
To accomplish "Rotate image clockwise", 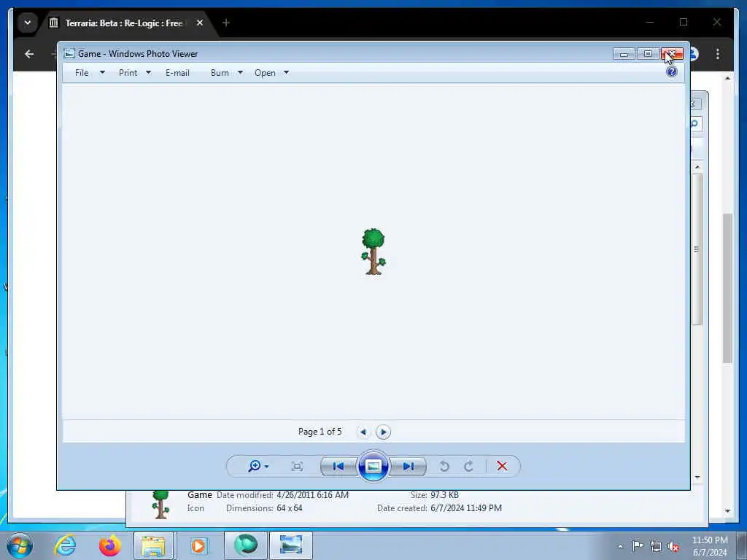I will point(469,466).
